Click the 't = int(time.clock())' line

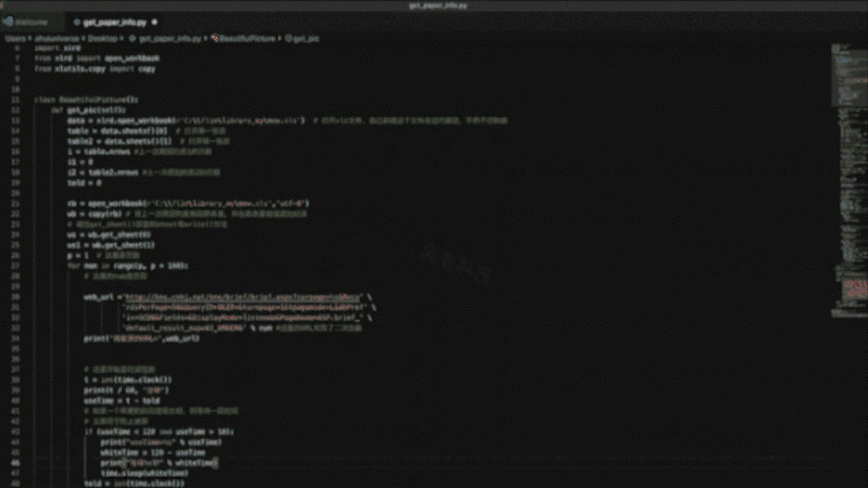pos(128,380)
